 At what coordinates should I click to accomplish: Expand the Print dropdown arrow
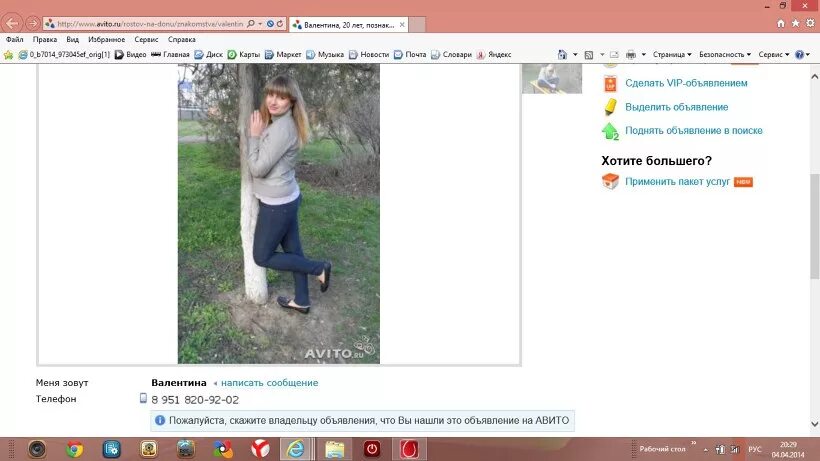click(x=644, y=54)
